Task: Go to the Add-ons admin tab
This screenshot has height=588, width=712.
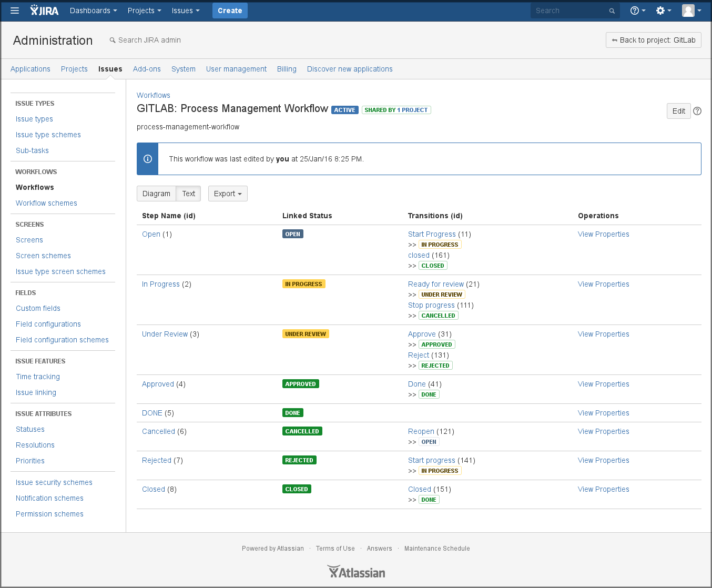Action: coord(147,69)
